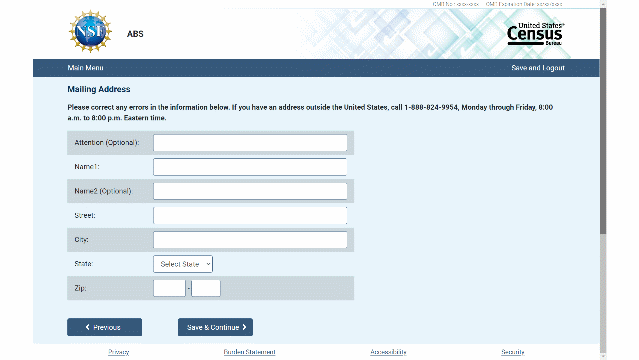Place cursor in the City field
This screenshot has height=360, width=639.
point(250,240)
